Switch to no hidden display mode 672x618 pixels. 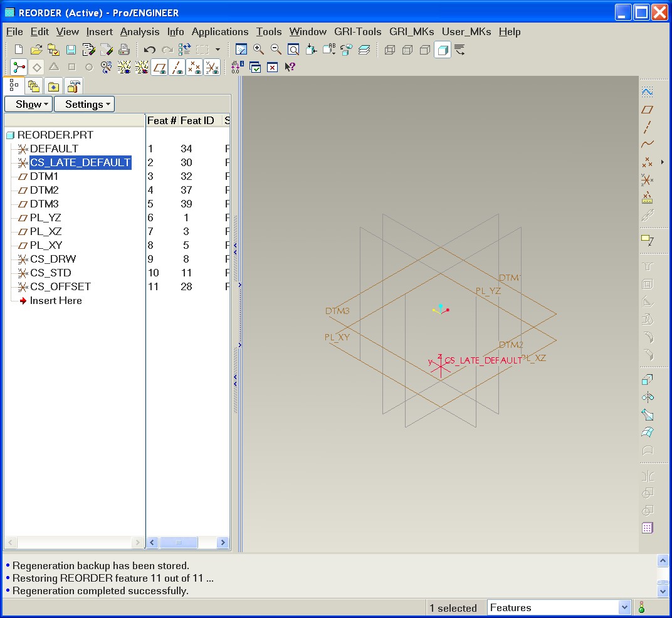pos(425,50)
